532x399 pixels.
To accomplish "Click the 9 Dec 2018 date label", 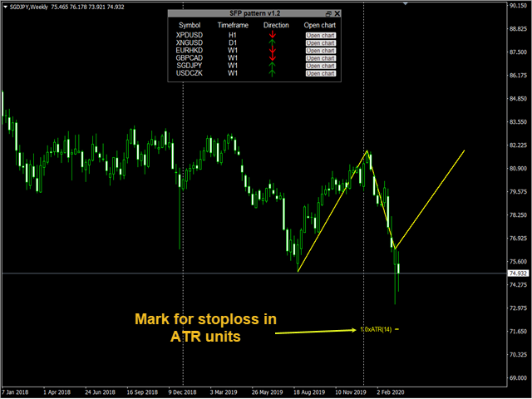I will [183, 392].
